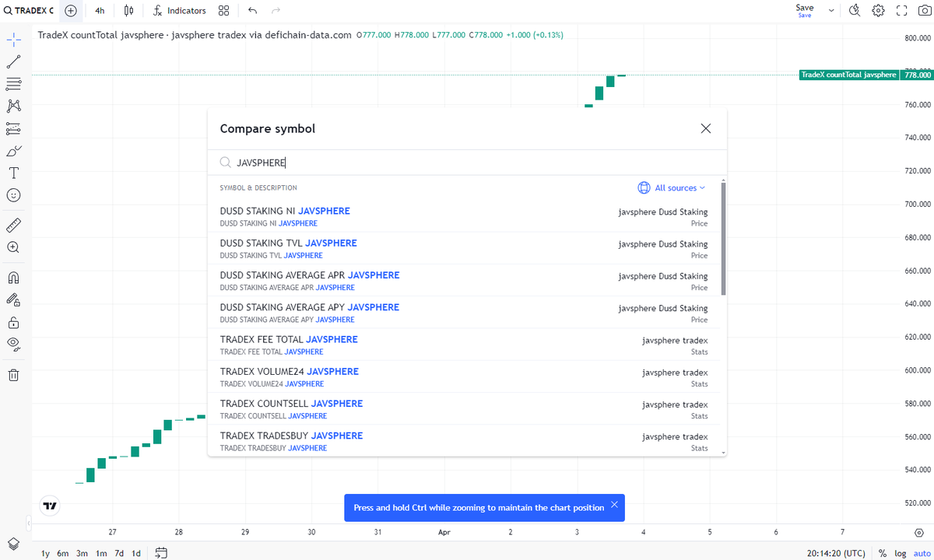Select DUSD STAKING NI JAVSPHERE result
Viewport: 934px width, 560px height.
coord(464,216)
